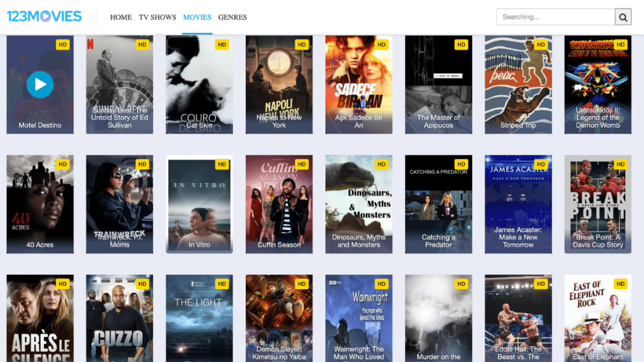Select the MOVIES tab
644x362 pixels.
[x=197, y=17]
